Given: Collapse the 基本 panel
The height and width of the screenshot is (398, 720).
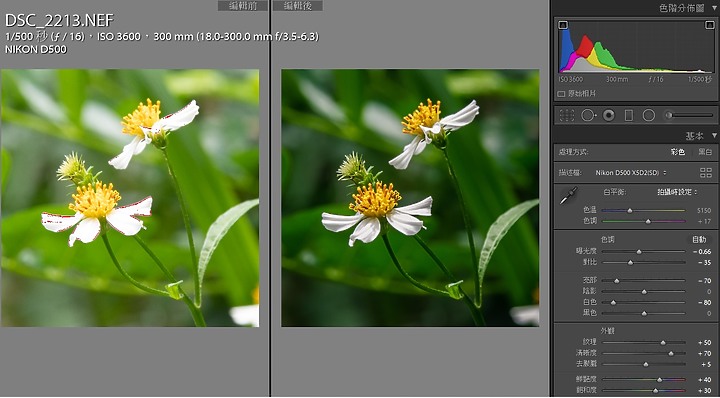Looking at the screenshot, I should tap(714, 135).
